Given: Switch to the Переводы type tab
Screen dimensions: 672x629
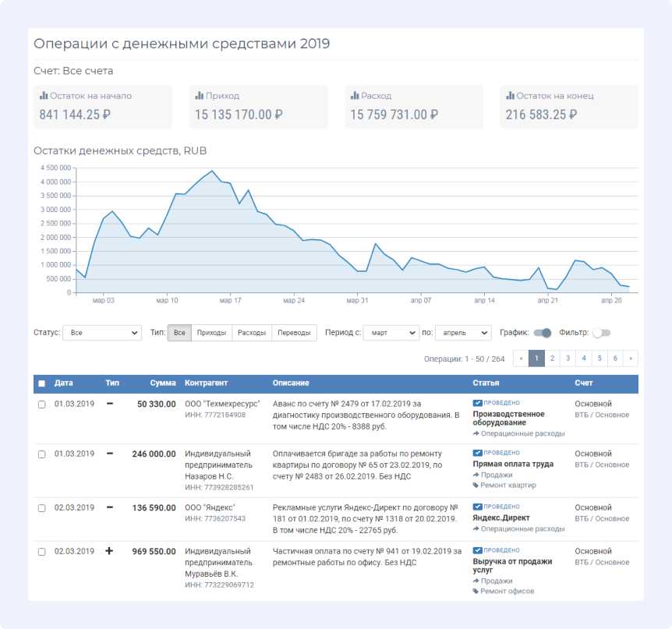Looking at the screenshot, I should tap(295, 333).
